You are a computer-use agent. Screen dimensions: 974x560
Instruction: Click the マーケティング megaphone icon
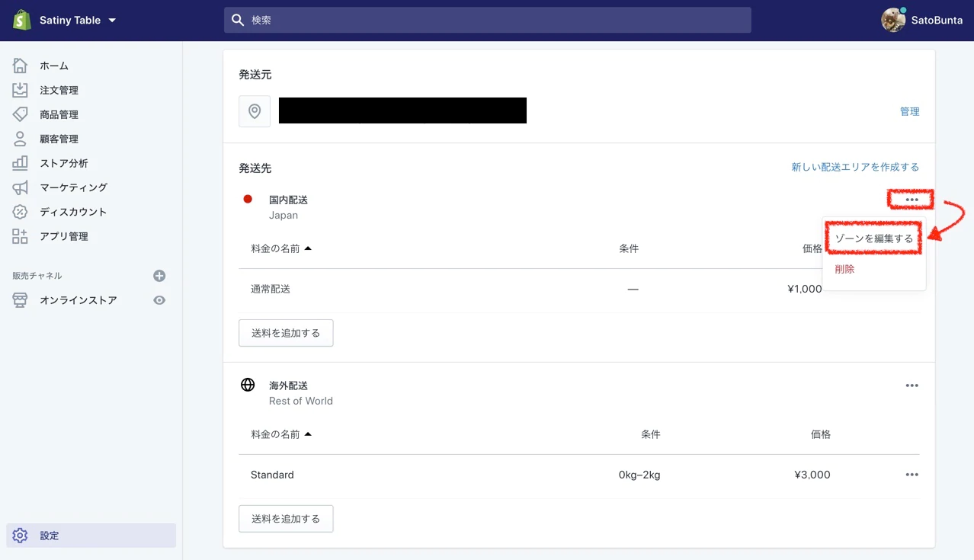20,187
